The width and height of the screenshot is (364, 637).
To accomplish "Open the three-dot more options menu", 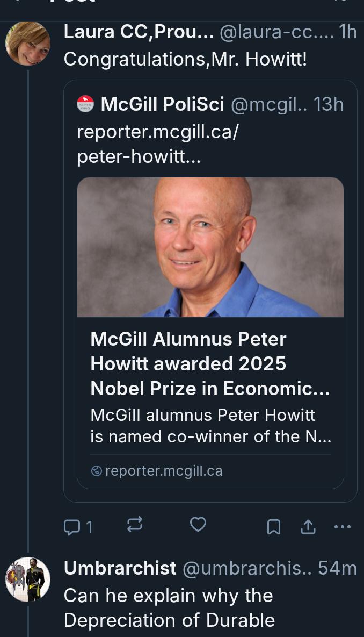I will coord(342,527).
